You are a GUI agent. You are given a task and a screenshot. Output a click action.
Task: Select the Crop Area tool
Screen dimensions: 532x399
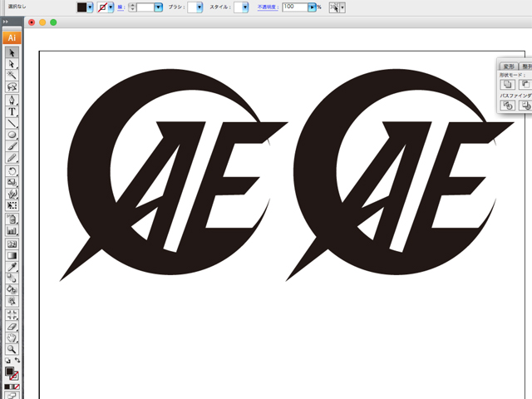click(x=12, y=315)
